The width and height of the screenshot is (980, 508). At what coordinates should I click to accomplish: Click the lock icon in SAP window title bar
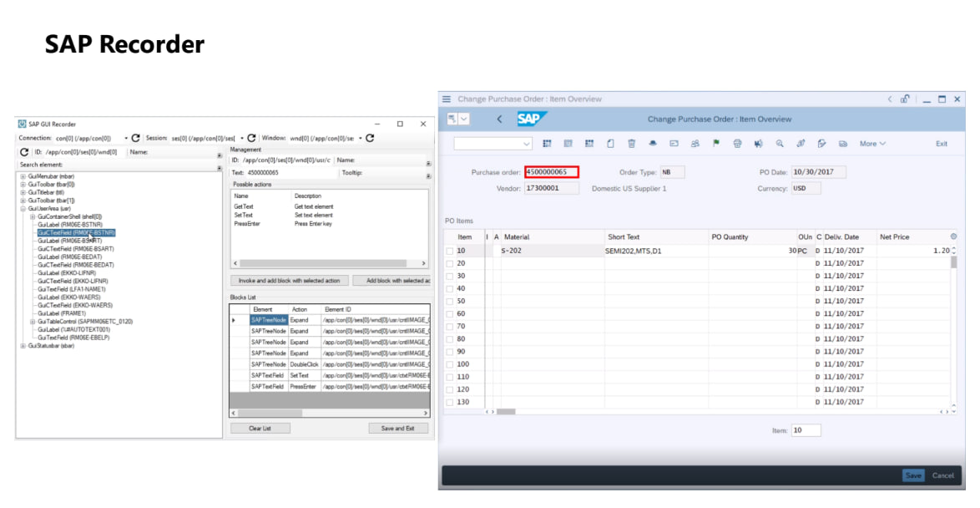pos(904,99)
